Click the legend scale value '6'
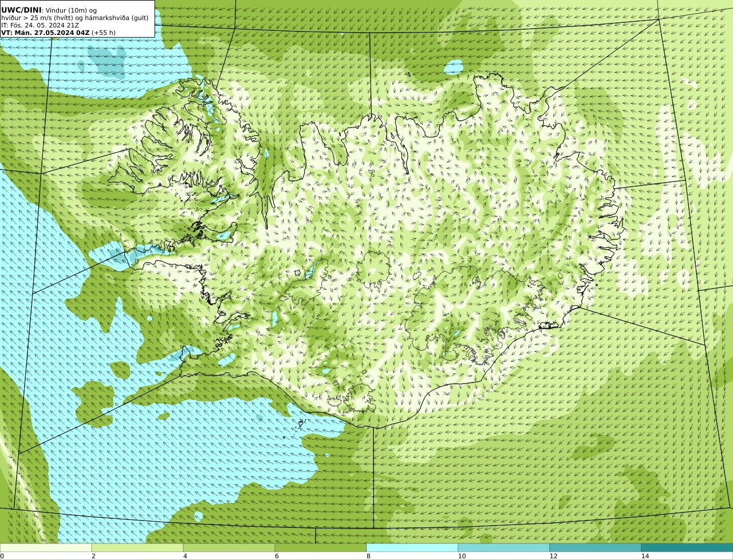 coord(277,556)
